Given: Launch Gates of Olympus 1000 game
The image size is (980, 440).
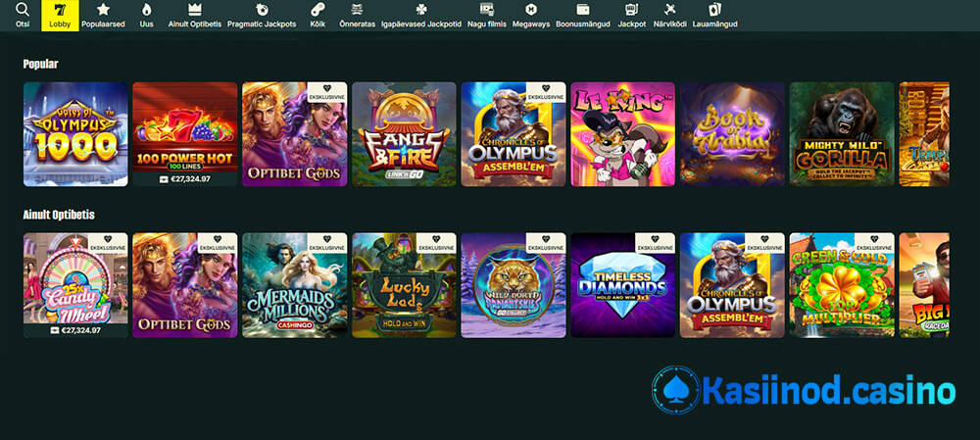Looking at the screenshot, I should (x=75, y=133).
